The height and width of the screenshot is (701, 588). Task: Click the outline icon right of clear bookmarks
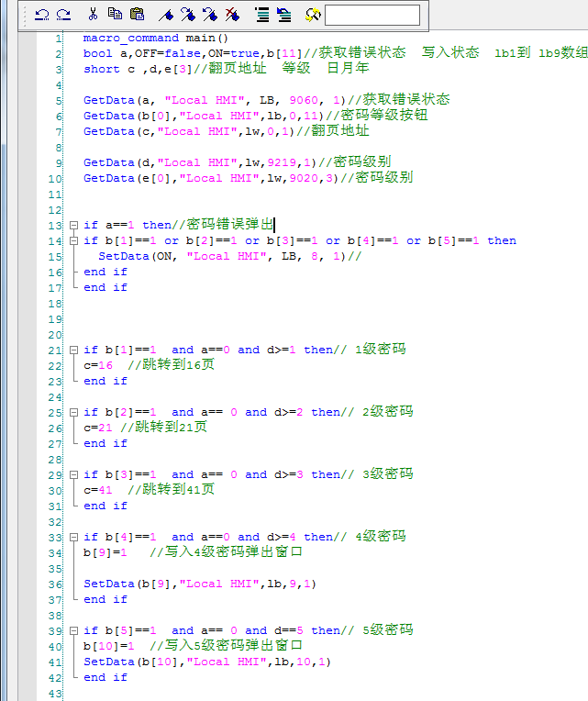pos(262,15)
